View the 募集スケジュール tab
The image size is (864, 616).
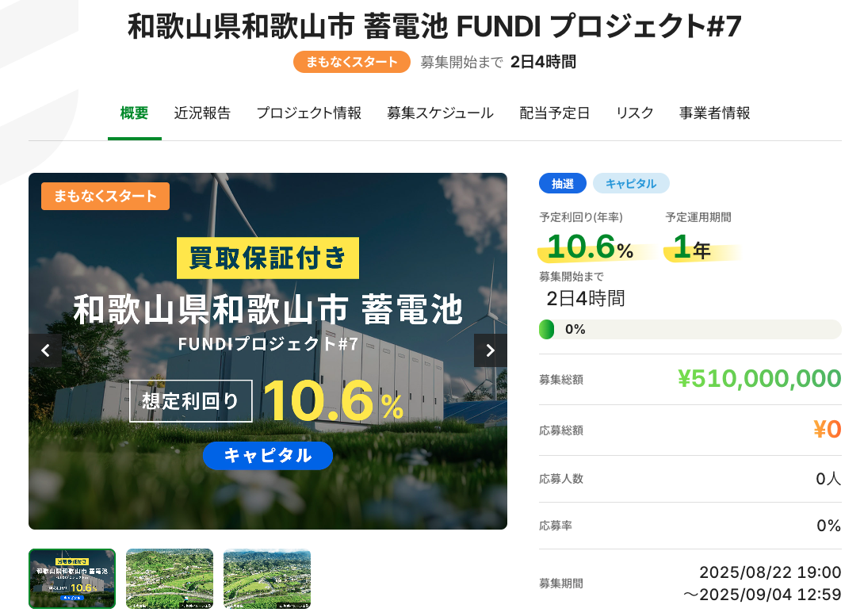[x=440, y=113]
